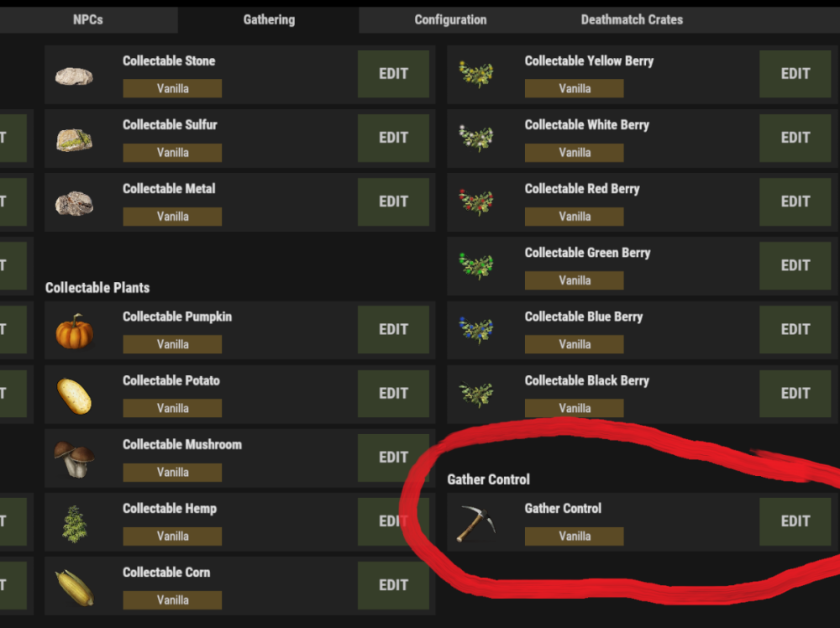Image resolution: width=840 pixels, height=628 pixels.
Task: Click the Collectable Corn icon
Action: click(x=74, y=587)
